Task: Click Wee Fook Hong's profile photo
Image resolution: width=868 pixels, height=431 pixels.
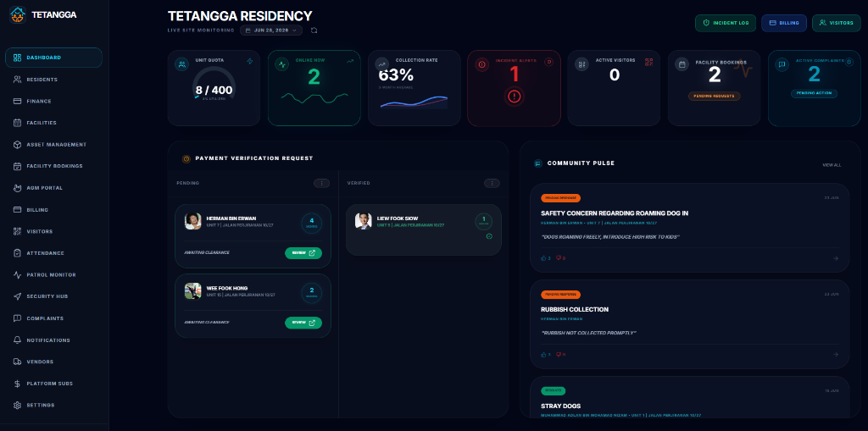Action: 192,291
